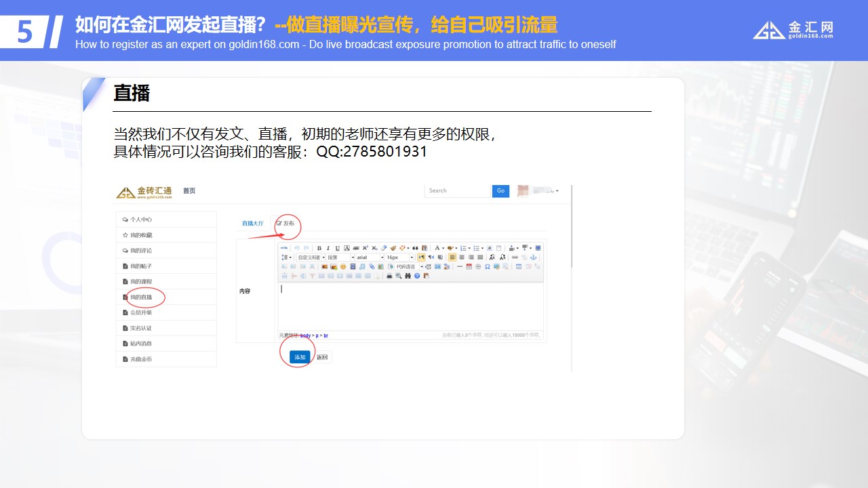Screen dimensions: 868x488
Task: Click the blue Go search button
Action: 500,191
